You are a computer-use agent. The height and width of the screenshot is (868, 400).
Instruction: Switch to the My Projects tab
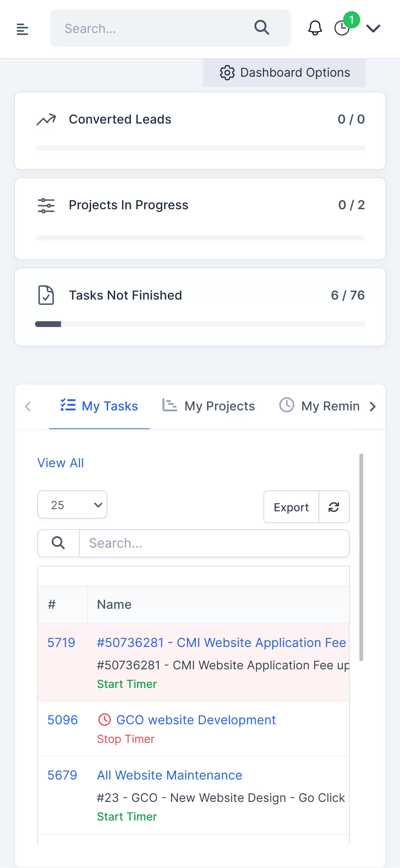[x=208, y=406]
